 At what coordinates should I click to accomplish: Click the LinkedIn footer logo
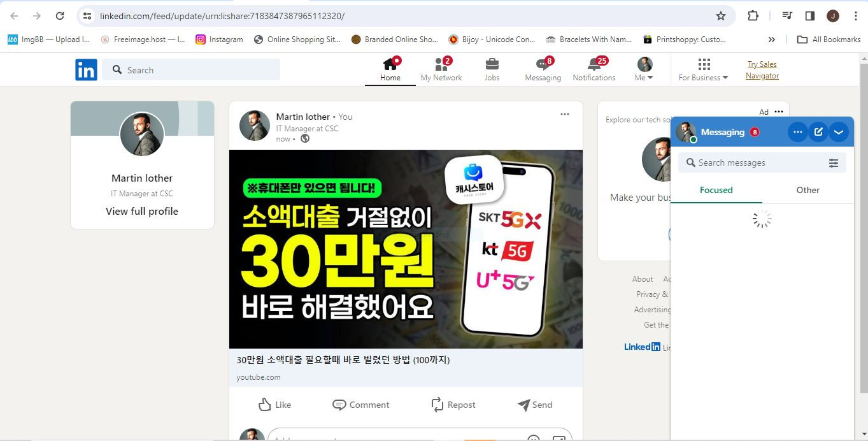[642, 347]
